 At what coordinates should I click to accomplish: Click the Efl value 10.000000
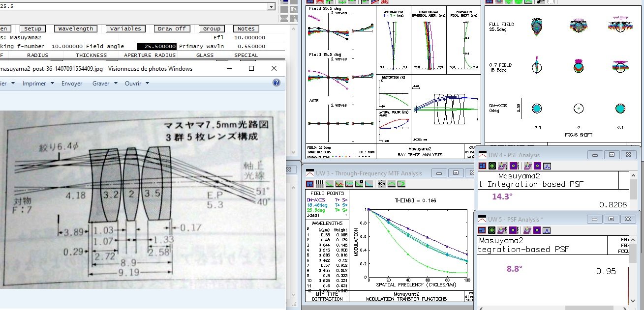pos(249,37)
